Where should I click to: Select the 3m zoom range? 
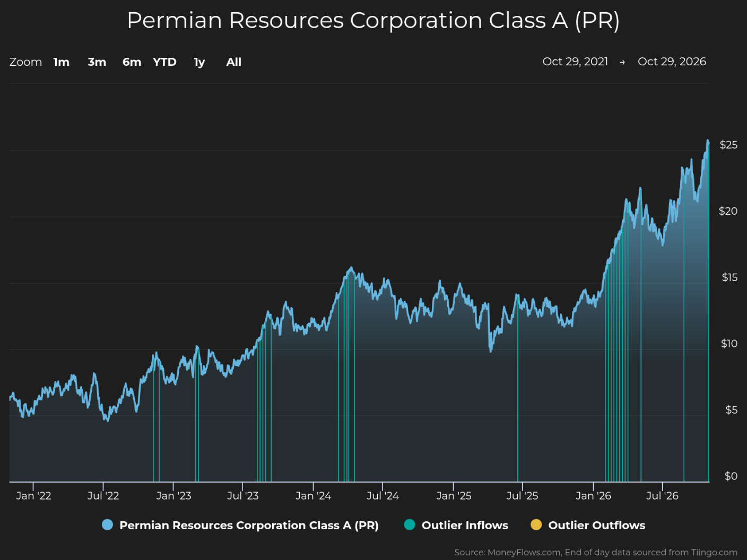click(x=97, y=62)
